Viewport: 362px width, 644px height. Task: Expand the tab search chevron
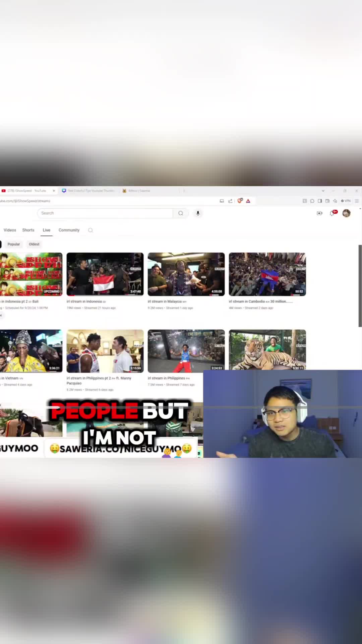pyautogui.click(x=323, y=191)
